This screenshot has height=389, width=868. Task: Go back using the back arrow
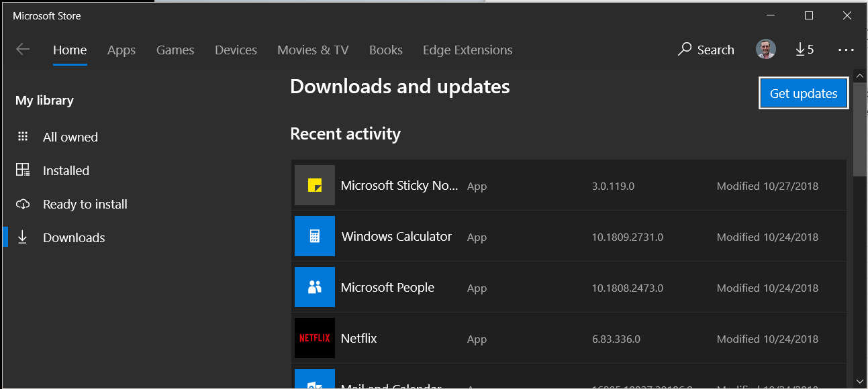pos(23,50)
